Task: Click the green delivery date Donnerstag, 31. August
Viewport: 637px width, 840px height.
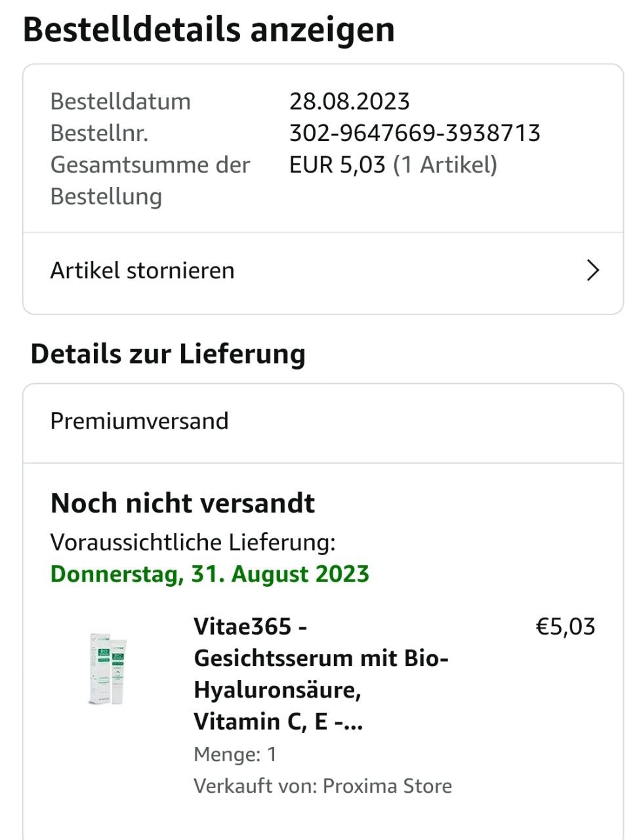Action: tap(210, 574)
